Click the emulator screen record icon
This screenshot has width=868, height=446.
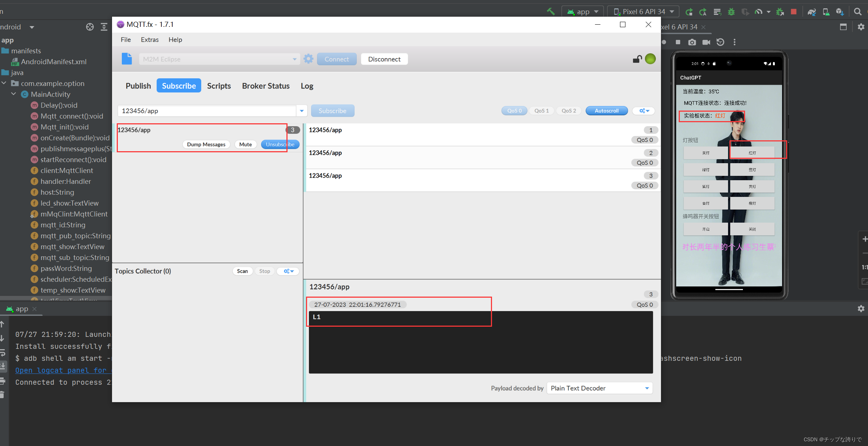(706, 42)
